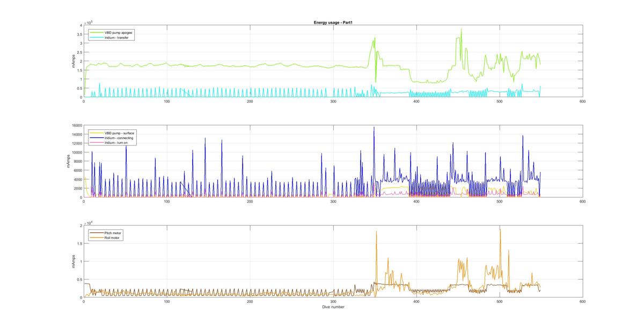Click the cyan line sample in top legend
Screen dimensions: 644x334
click(97, 38)
